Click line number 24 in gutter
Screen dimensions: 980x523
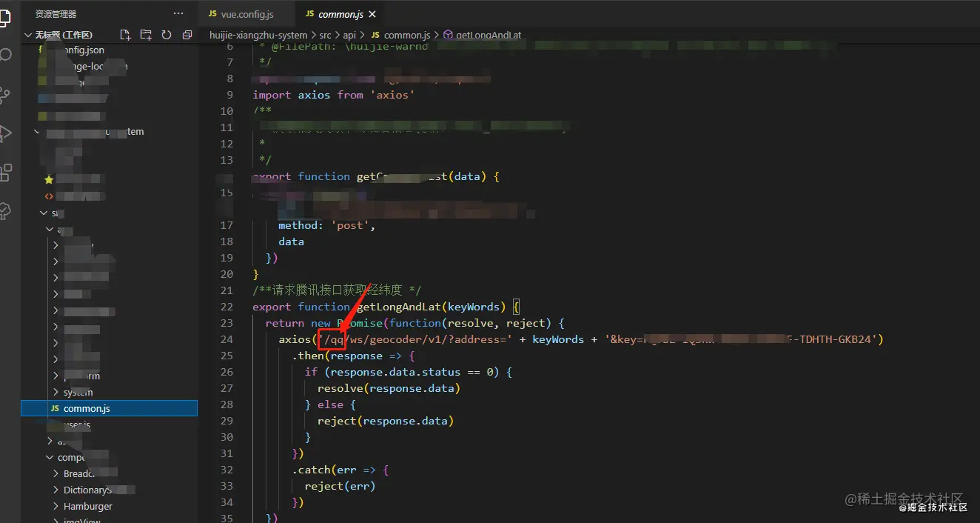[227, 339]
